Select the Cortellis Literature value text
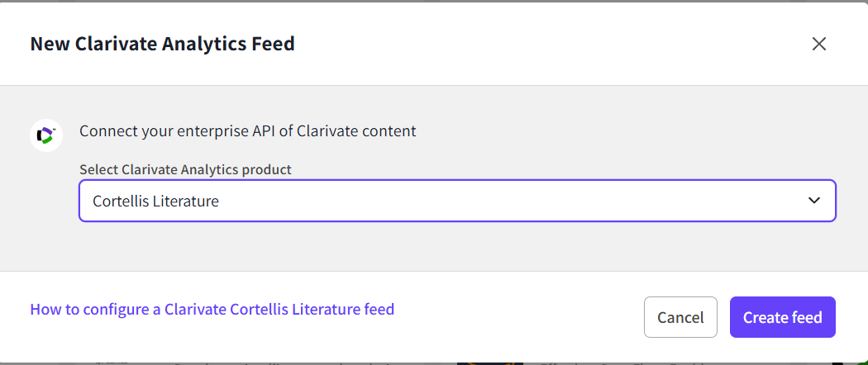This screenshot has height=365, width=868. tap(155, 201)
